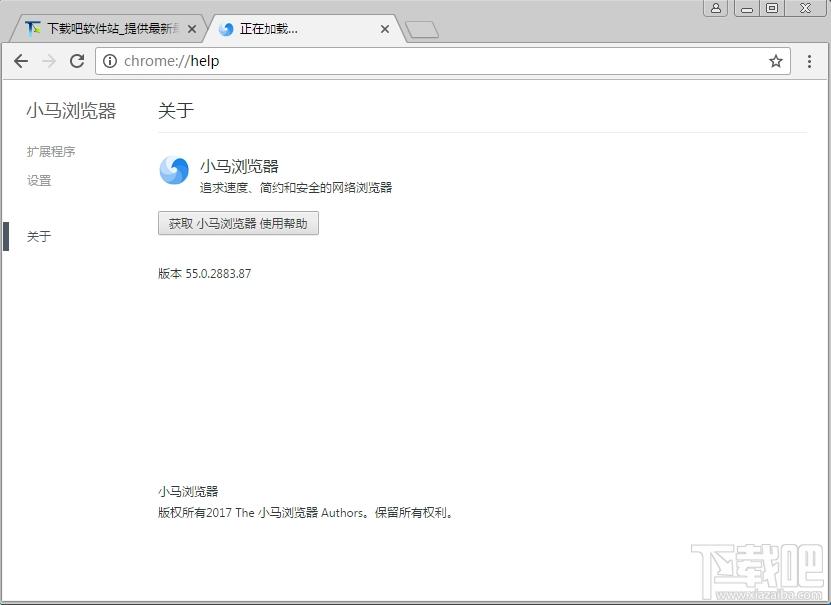Click the 关于 page heading
The width and height of the screenshot is (831, 605).
[176, 110]
